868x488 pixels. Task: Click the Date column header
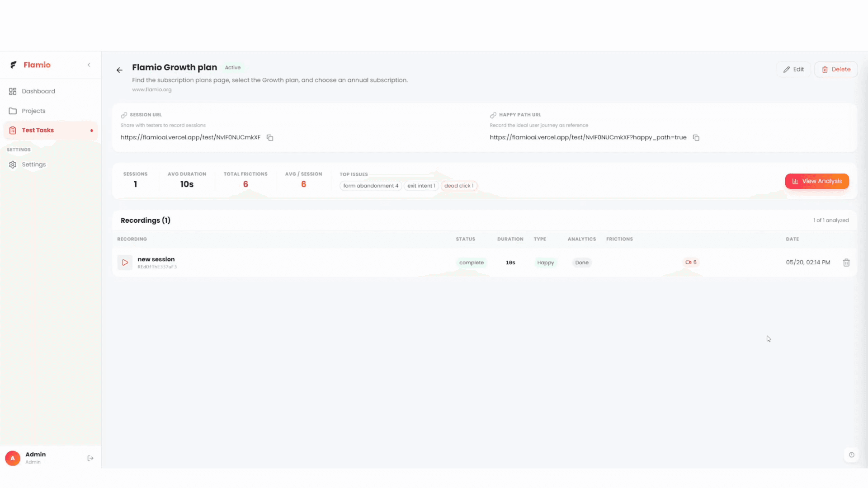pyautogui.click(x=792, y=239)
